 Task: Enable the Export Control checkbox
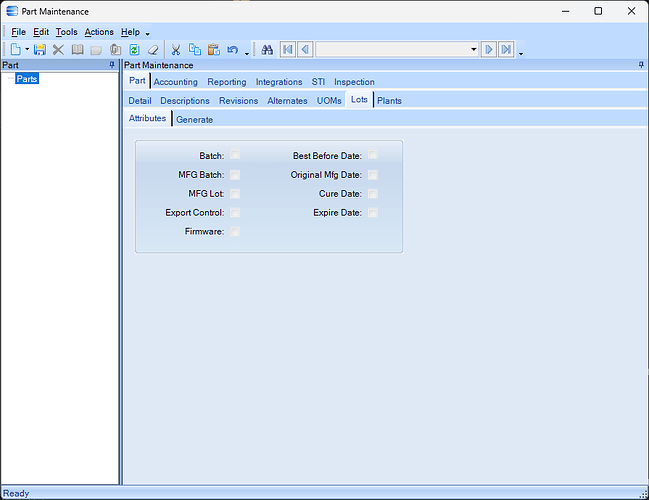click(235, 213)
